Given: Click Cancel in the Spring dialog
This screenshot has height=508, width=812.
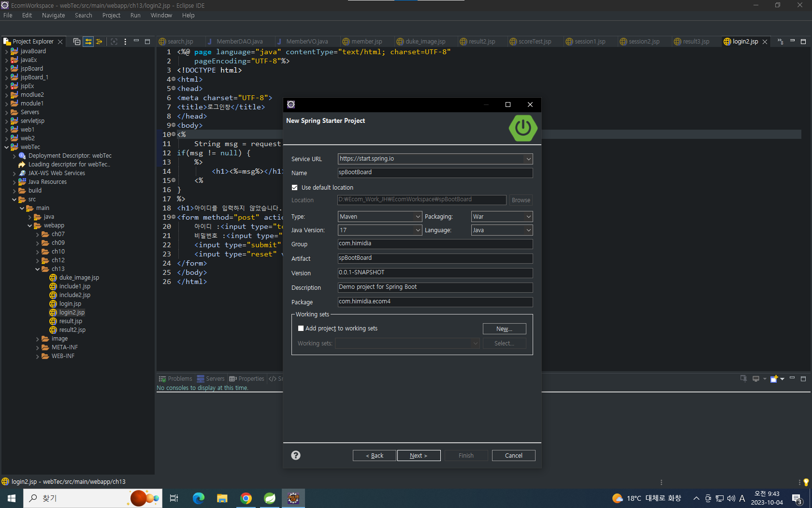Looking at the screenshot, I should coord(513,456).
